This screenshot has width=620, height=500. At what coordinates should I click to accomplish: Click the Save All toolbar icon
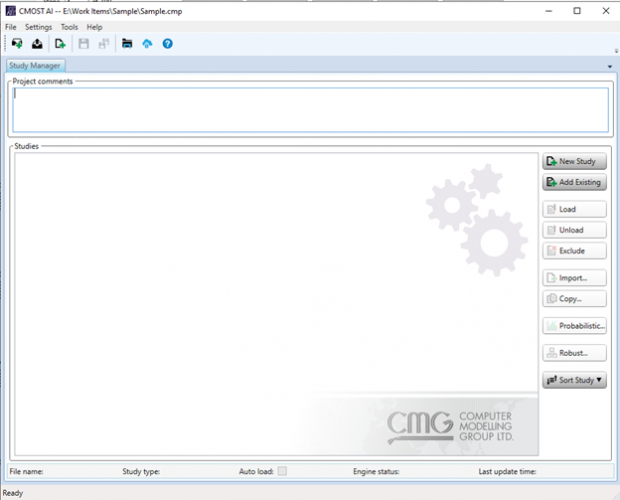coord(103,43)
